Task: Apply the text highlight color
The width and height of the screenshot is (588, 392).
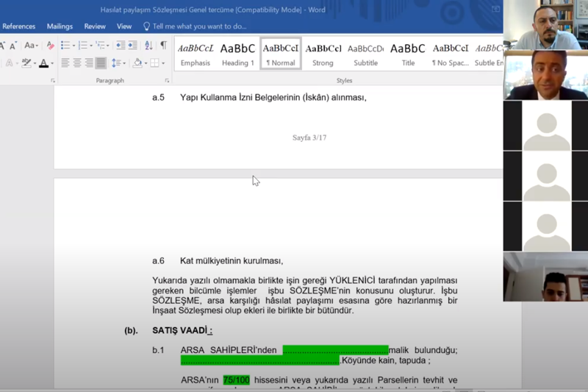Action: pyautogui.click(x=26, y=63)
